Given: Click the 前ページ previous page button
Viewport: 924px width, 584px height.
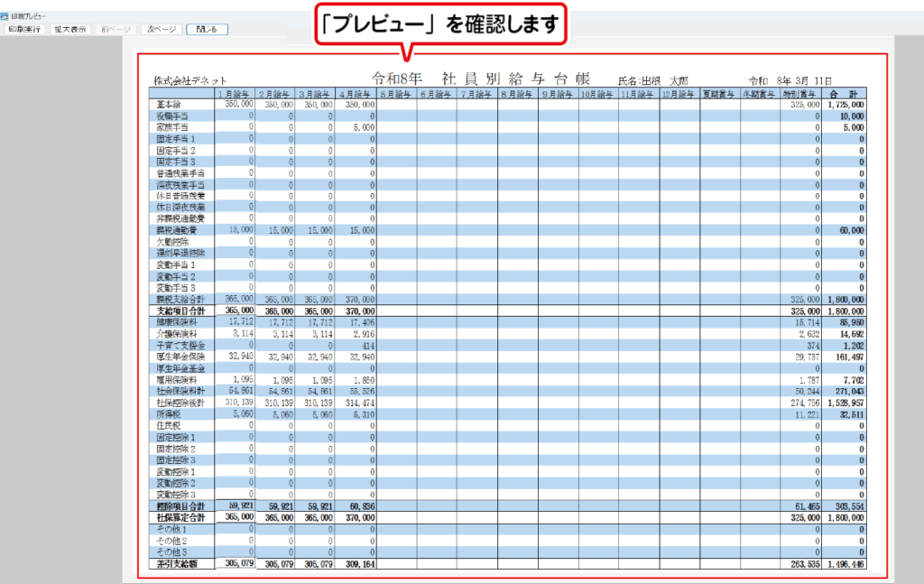Looking at the screenshot, I should click(115, 29).
